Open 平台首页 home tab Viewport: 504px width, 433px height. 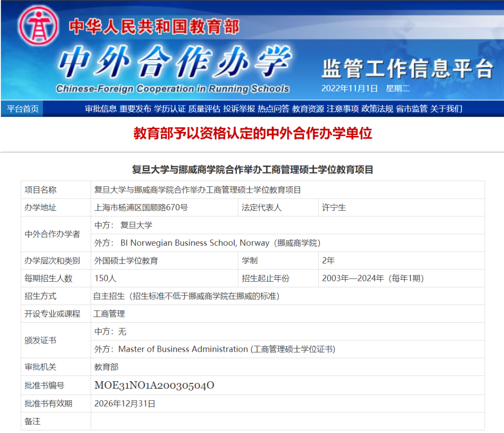[x=22, y=109]
